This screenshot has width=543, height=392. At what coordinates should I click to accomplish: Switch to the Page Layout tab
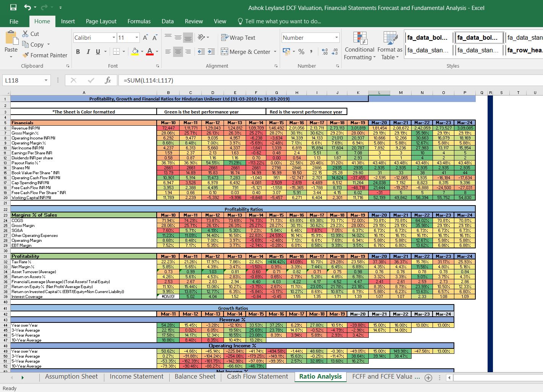[x=101, y=21]
